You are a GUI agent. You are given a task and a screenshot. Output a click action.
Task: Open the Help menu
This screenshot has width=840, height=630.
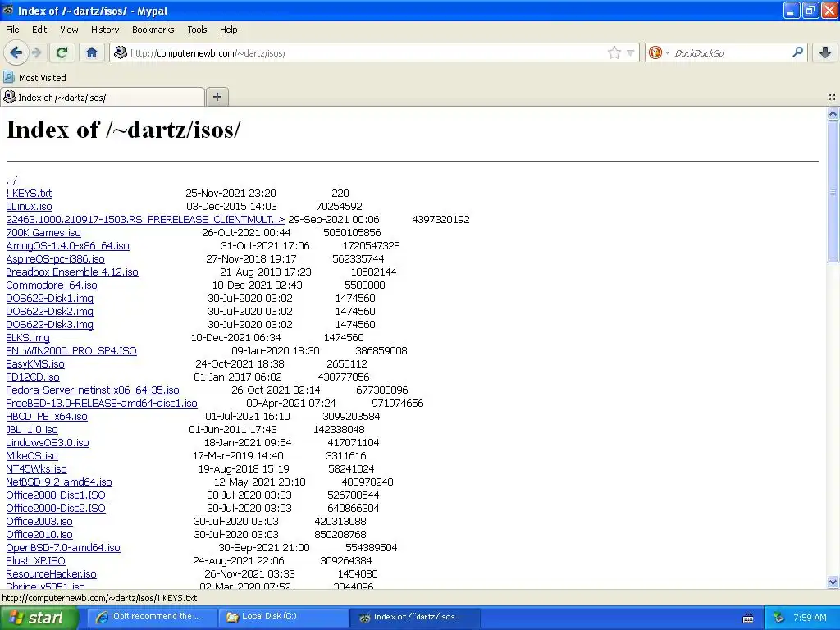pos(228,30)
